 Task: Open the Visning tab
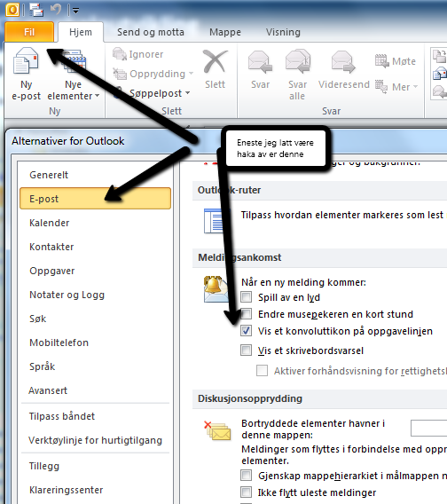283,32
